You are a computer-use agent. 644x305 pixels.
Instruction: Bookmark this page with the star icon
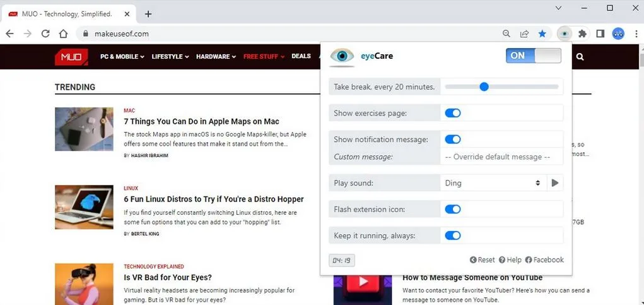tap(542, 33)
